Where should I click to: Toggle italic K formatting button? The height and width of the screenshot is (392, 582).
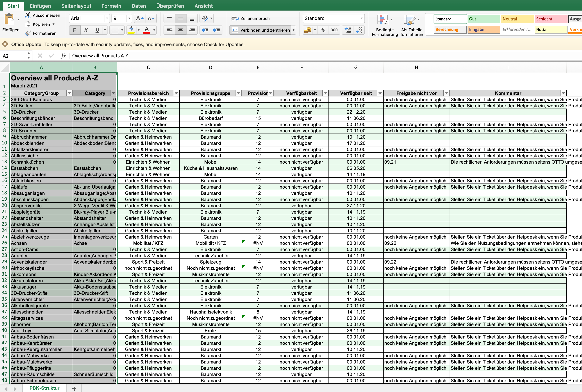tap(86, 30)
